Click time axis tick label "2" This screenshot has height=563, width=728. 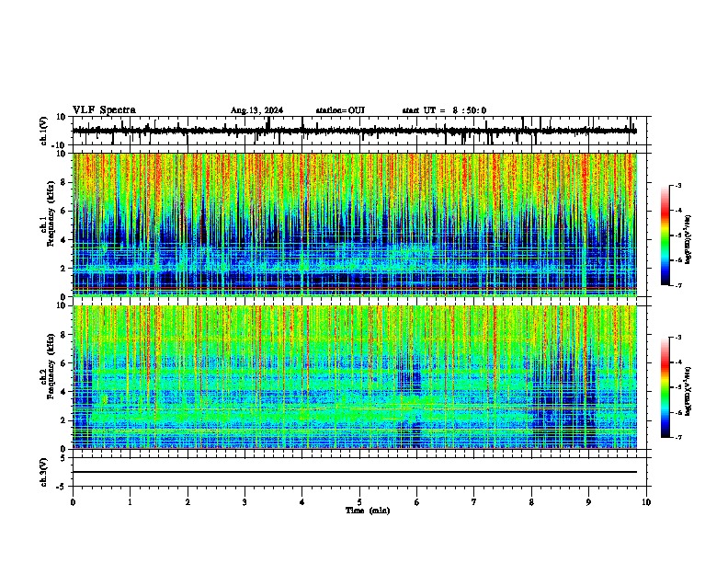click(x=188, y=502)
